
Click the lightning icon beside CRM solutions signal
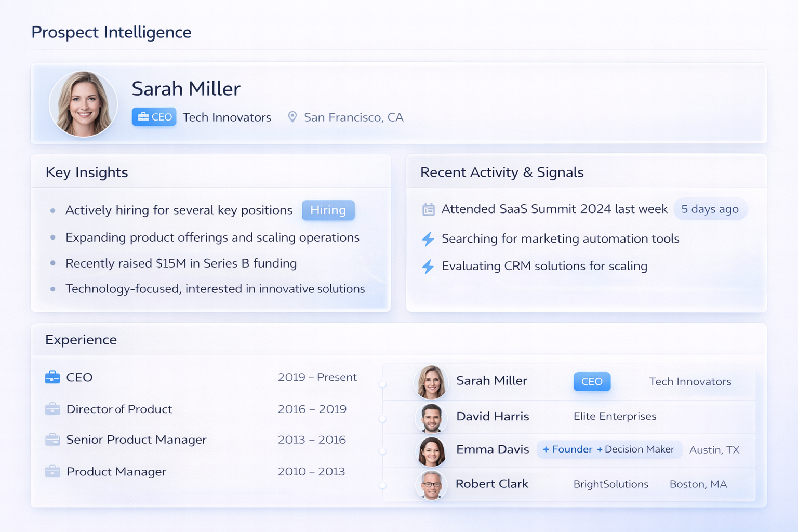[428, 267]
